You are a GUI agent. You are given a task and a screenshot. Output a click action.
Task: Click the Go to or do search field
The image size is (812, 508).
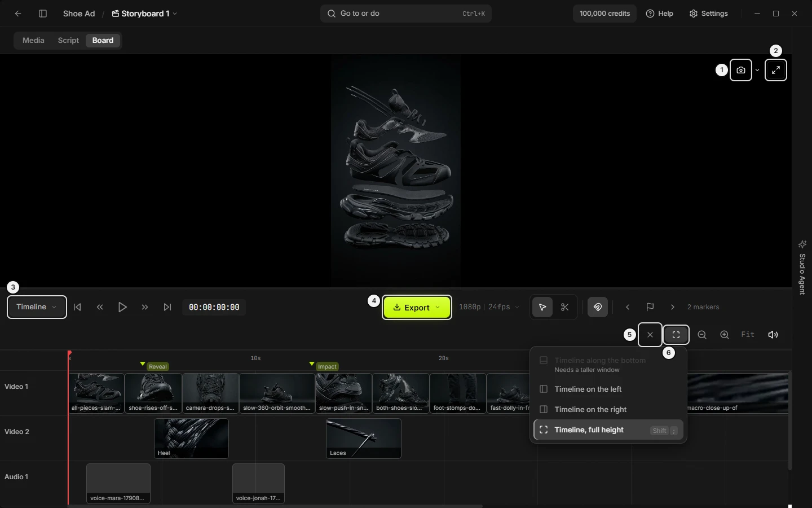pos(406,14)
